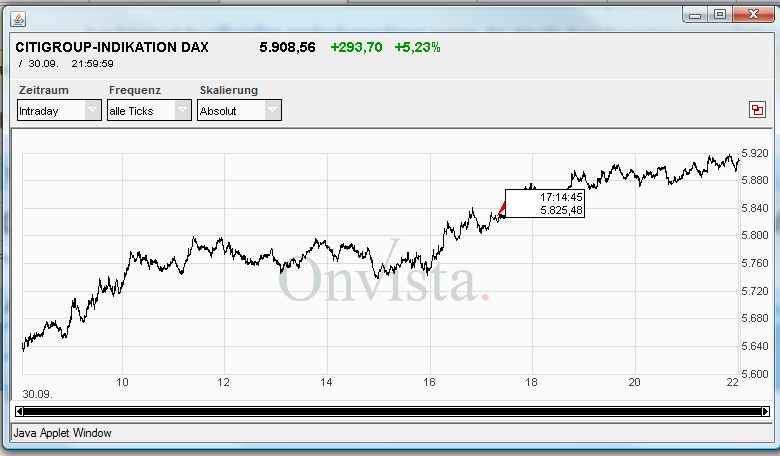
Task: Click the timestamp 21:59:59
Action: point(93,64)
